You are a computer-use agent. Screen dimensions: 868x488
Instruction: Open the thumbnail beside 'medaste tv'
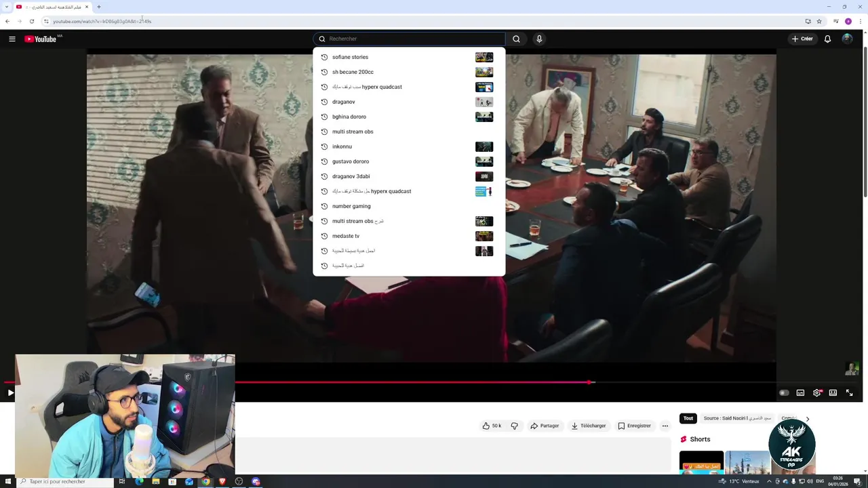(484, 236)
